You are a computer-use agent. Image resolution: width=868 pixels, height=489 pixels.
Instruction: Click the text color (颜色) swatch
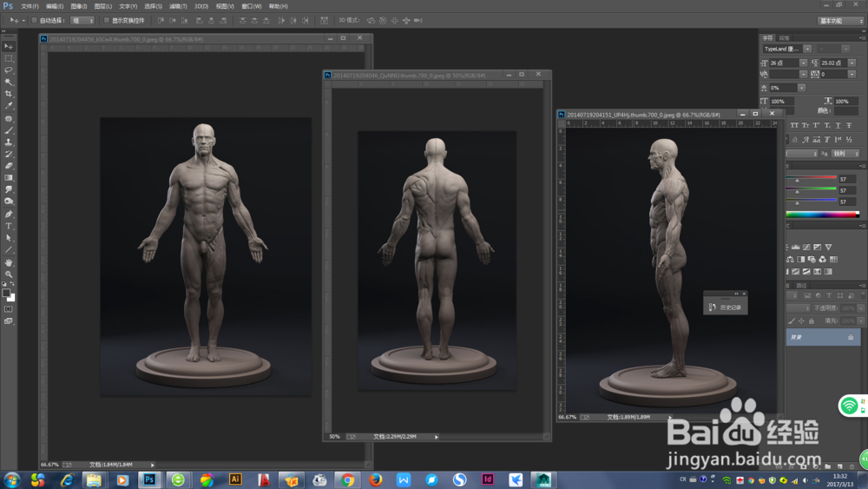click(845, 111)
